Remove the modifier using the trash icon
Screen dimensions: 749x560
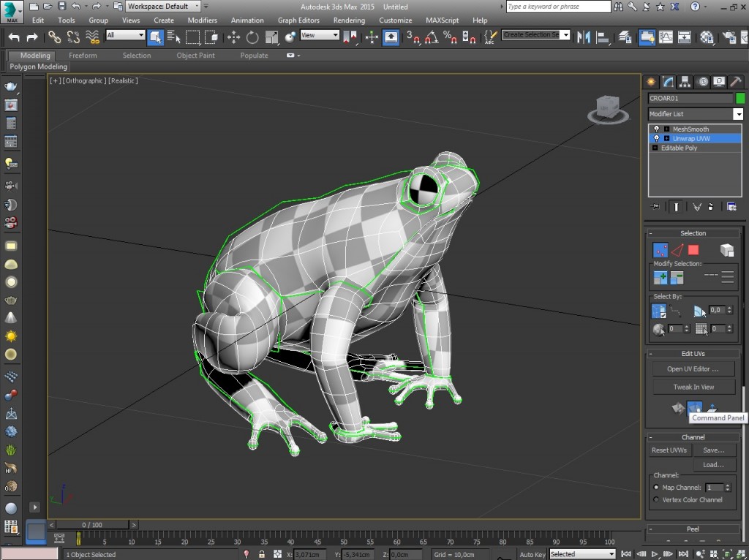coord(710,208)
